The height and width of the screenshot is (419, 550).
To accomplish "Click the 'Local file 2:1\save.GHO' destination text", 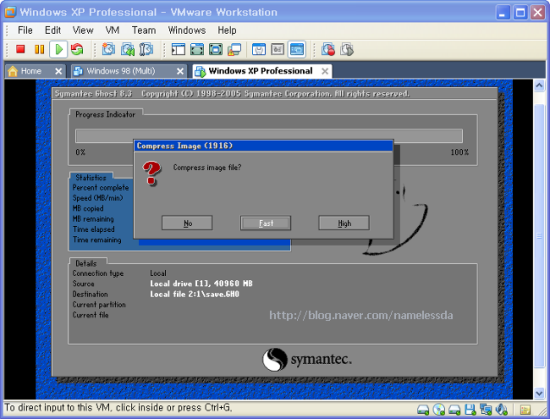I will click(x=195, y=294).
